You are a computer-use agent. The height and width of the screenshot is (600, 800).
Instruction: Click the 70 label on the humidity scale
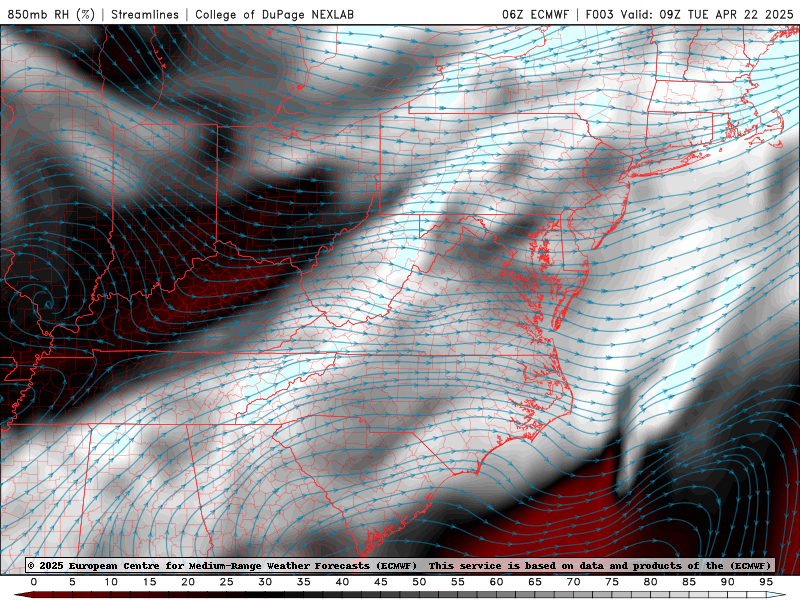[573, 582]
